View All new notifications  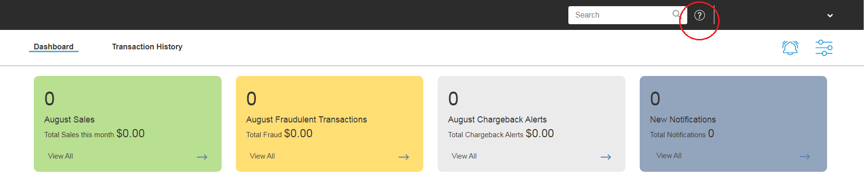point(669,156)
